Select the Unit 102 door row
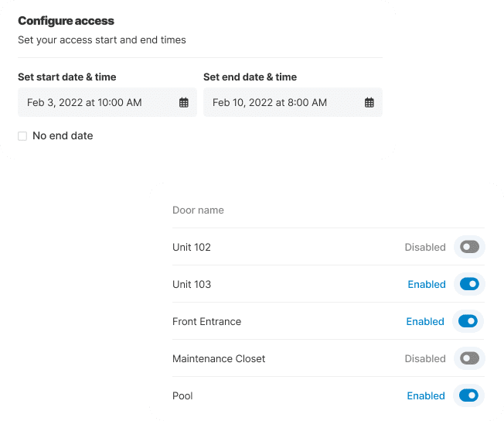Screen dimensions: 504x421 pos(192,248)
